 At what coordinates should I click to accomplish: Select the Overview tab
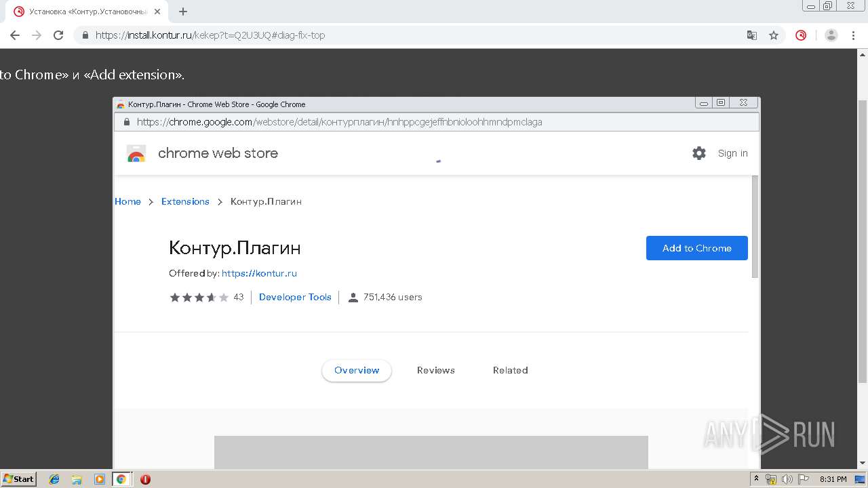[357, 370]
